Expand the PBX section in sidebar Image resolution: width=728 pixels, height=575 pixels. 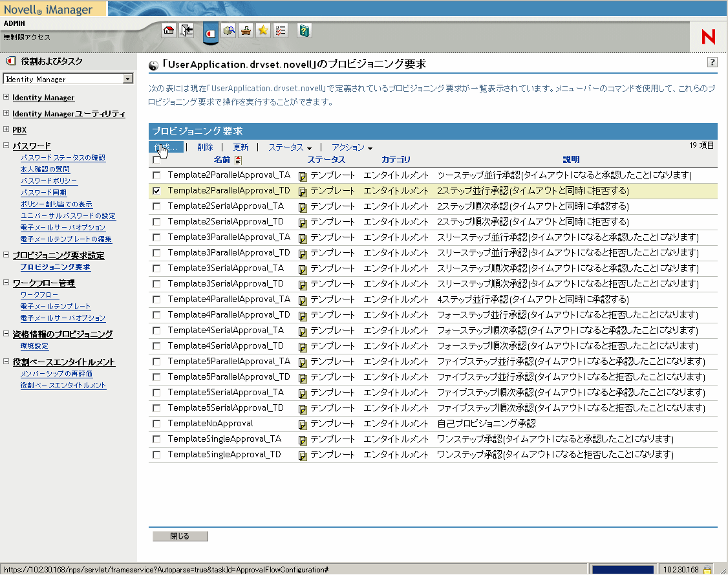6,129
